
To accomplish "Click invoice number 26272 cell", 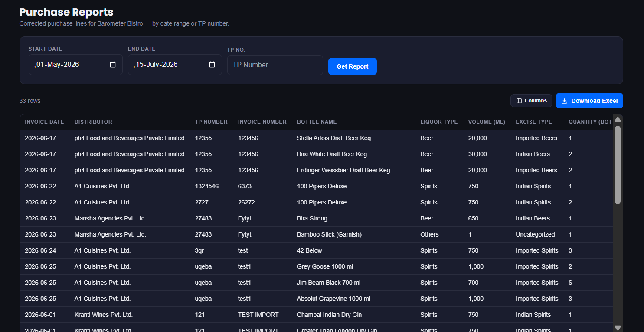I will [247, 202].
